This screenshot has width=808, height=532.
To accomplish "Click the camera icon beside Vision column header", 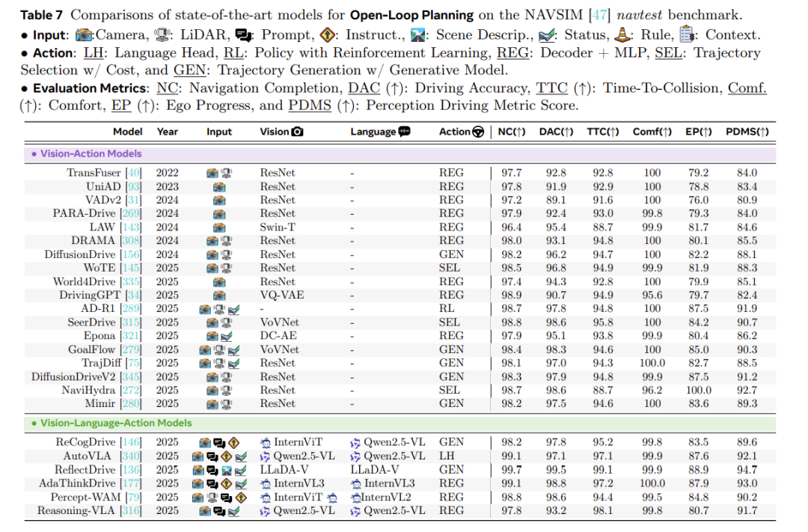I will click(297, 132).
